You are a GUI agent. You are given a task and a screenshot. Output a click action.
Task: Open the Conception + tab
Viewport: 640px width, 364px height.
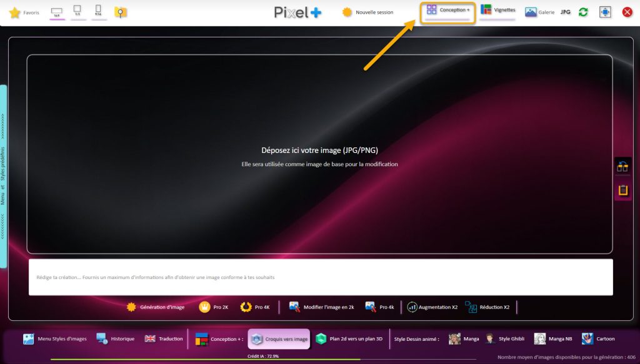[x=448, y=11]
